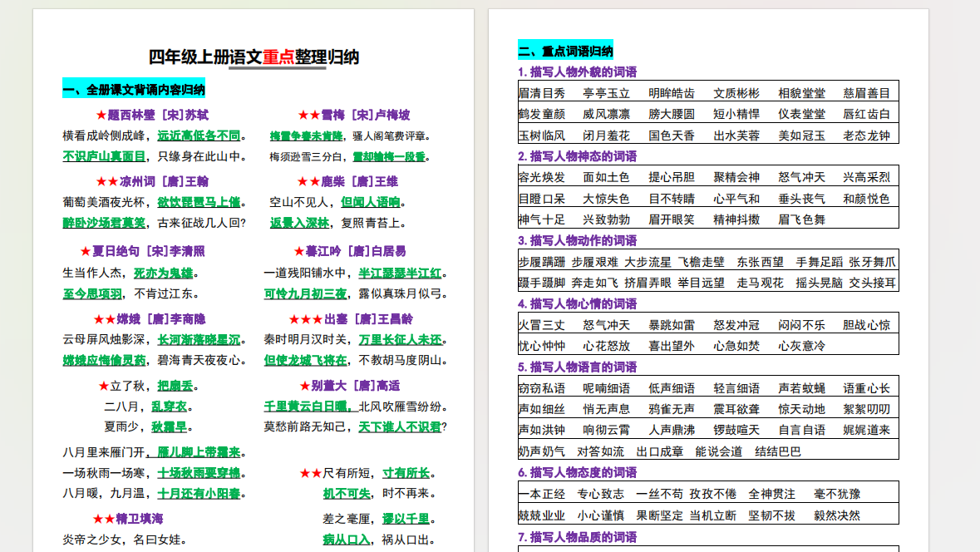Click the word 毅然决然
Image resolution: width=980 pixels, height=552 pixels.
(837, 515)
